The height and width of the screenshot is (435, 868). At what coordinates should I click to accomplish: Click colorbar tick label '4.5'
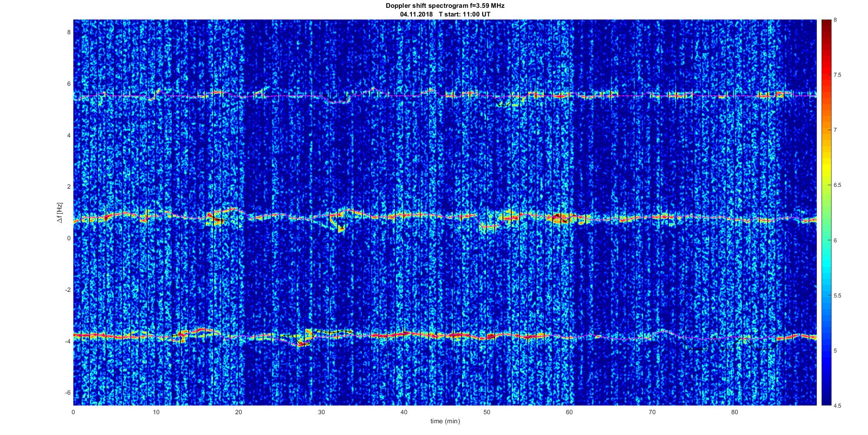click(838, 406)
